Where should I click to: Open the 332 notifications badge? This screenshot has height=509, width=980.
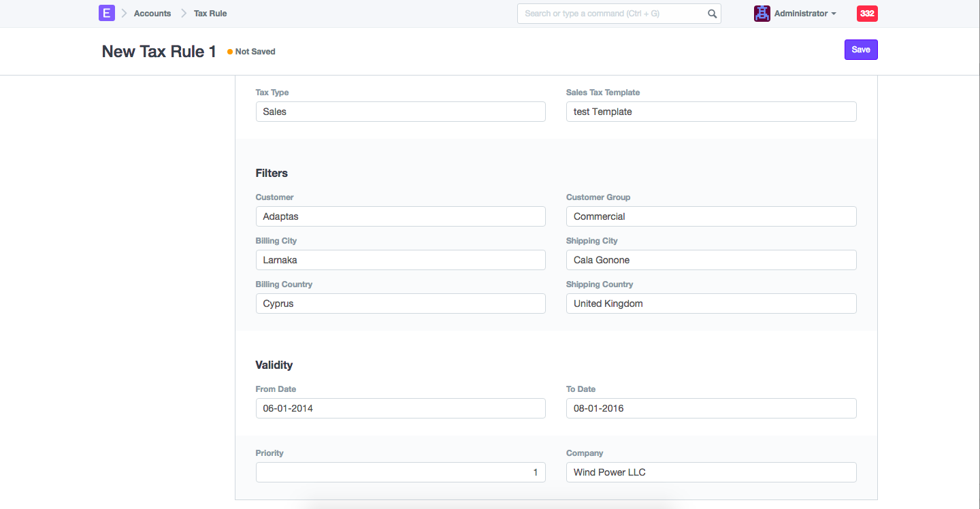(867, 14)
